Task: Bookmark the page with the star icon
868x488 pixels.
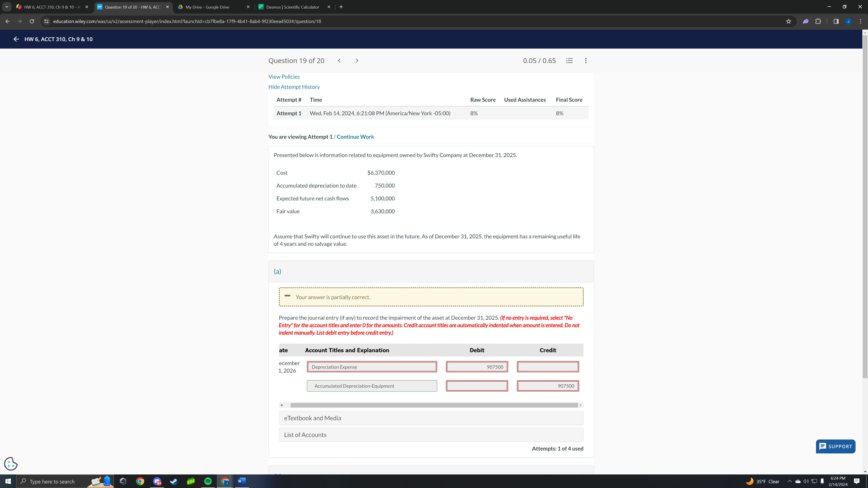Action: click(788, 21)
